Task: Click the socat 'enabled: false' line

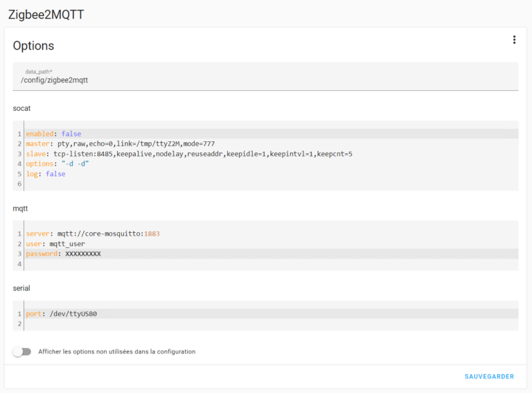Action: (x=53, y=134)
